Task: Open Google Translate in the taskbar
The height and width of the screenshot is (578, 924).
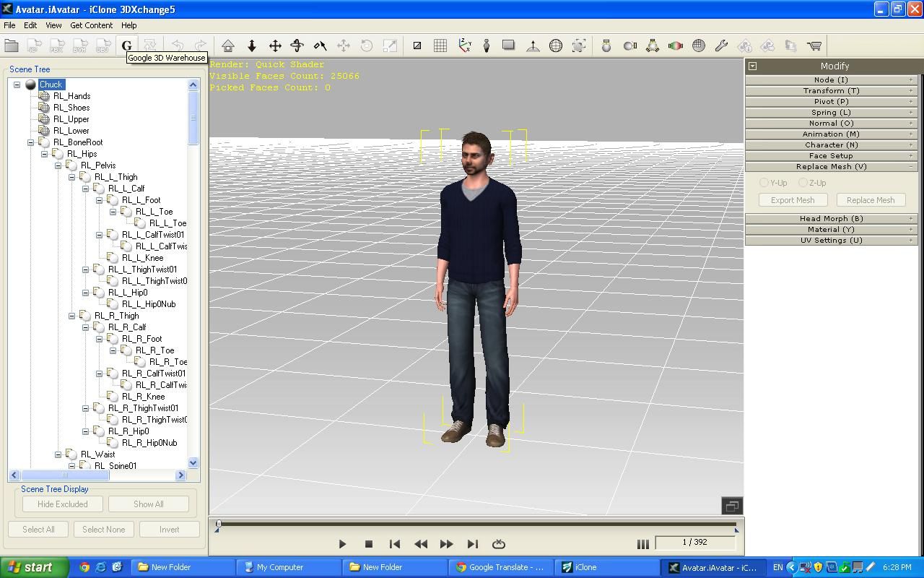Action: tap(500, 567)
